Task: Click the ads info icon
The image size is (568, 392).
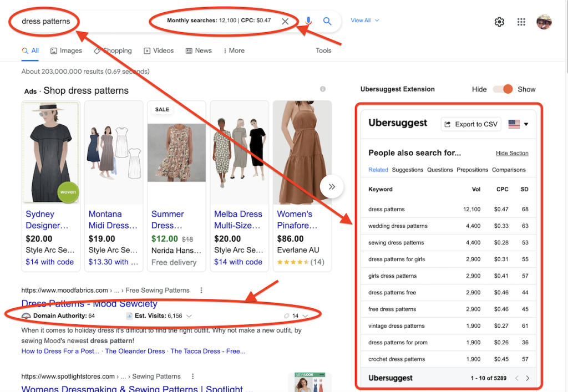Action: coord(322,89)
